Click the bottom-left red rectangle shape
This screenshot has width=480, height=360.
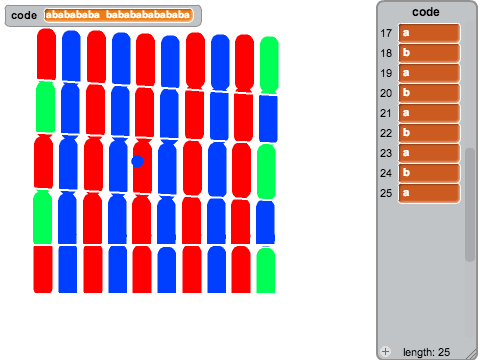[x=43, y=269]
